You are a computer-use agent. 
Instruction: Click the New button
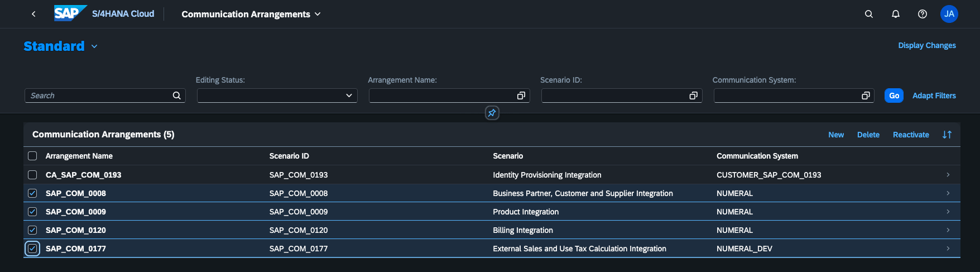point(836,135)
